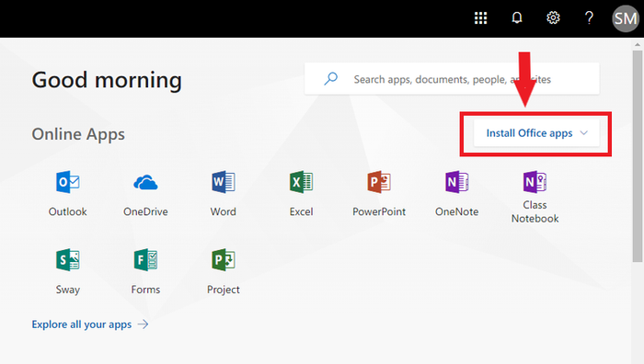Open settings gear in header
Screen dimensions: 644x364
553,18
